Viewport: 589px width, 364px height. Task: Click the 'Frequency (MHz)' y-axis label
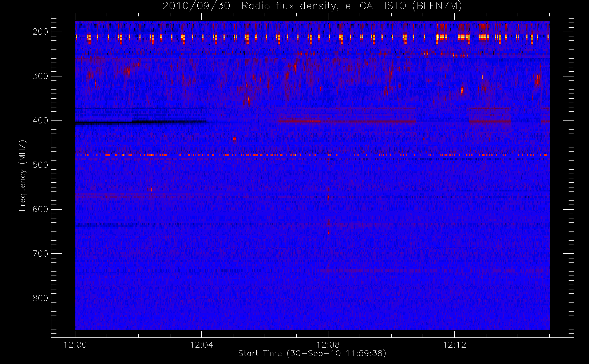click(23, 176)
